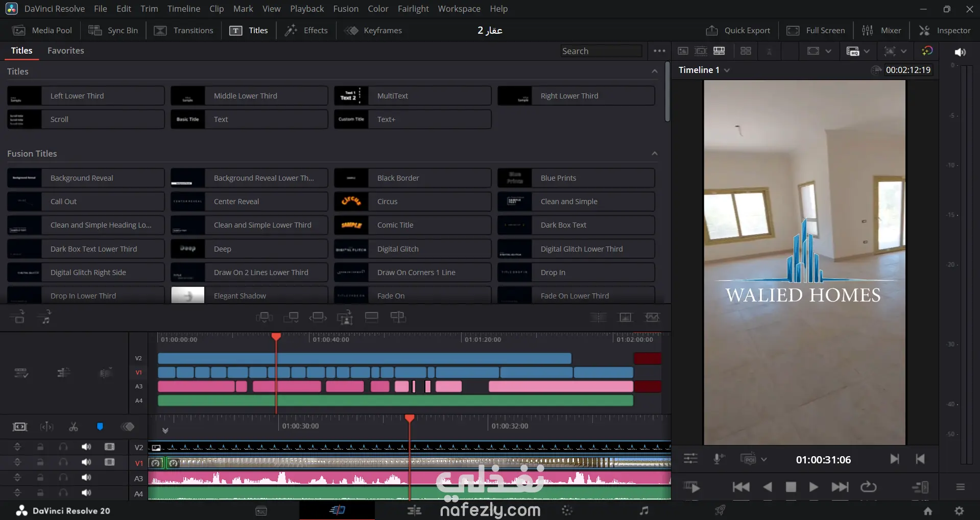The width and height of the screenshot is (980, 520).
Task: Mute the A3 audio track
Action: pyautogui.click(x=86, y=478)
